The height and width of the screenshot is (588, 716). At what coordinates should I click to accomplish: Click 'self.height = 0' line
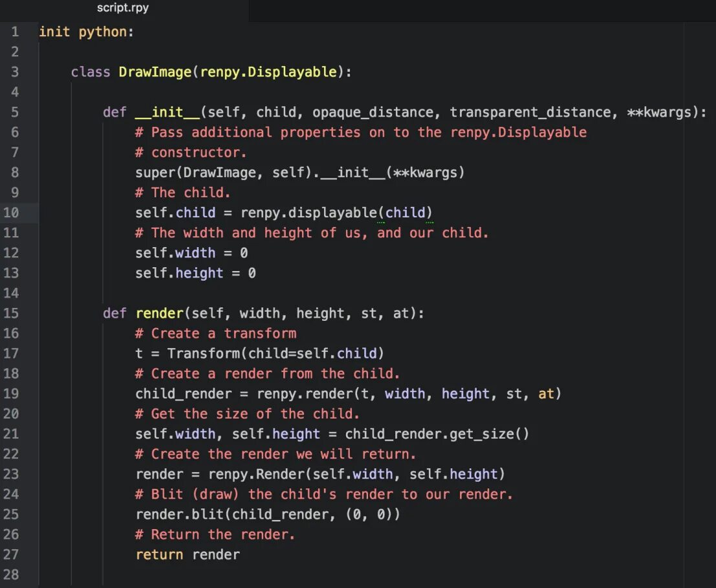tap(195, 273)
